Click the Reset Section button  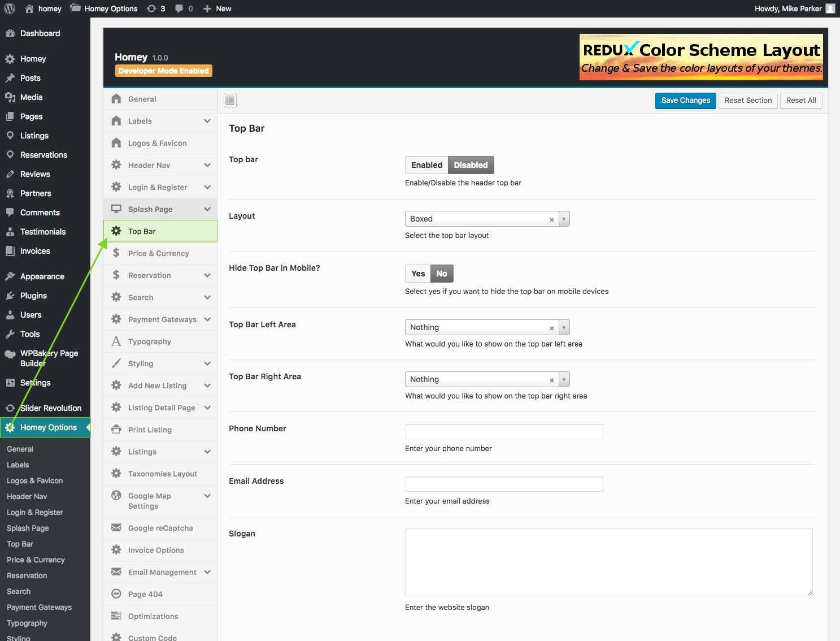pyautogui.click(x=748, y=101)
